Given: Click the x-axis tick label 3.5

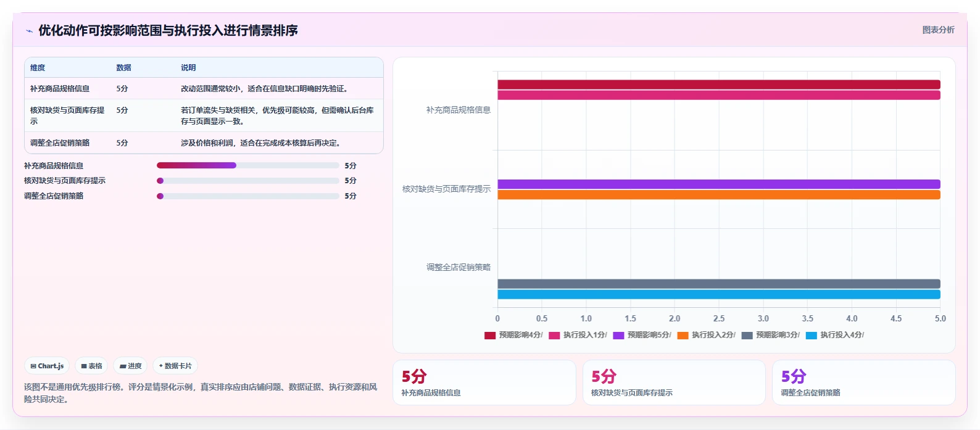Looking at the screenshot, I should 807,318.
